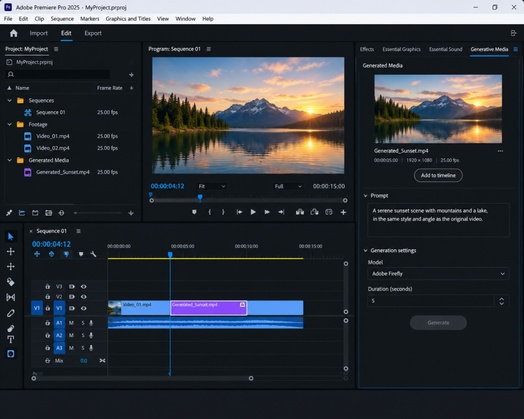Open the Markers menu
Viewport: 524px width, 419px height.
pyautogui.click(x=90, y=19)
